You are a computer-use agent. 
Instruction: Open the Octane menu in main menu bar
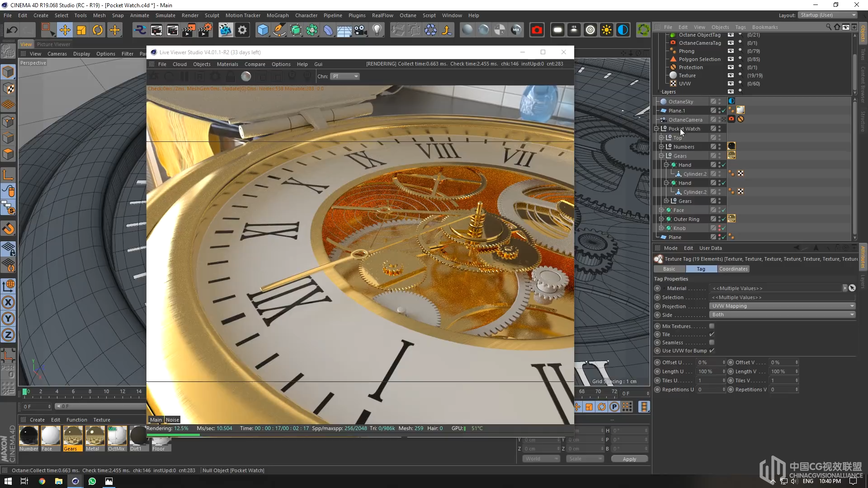point(408,15)
